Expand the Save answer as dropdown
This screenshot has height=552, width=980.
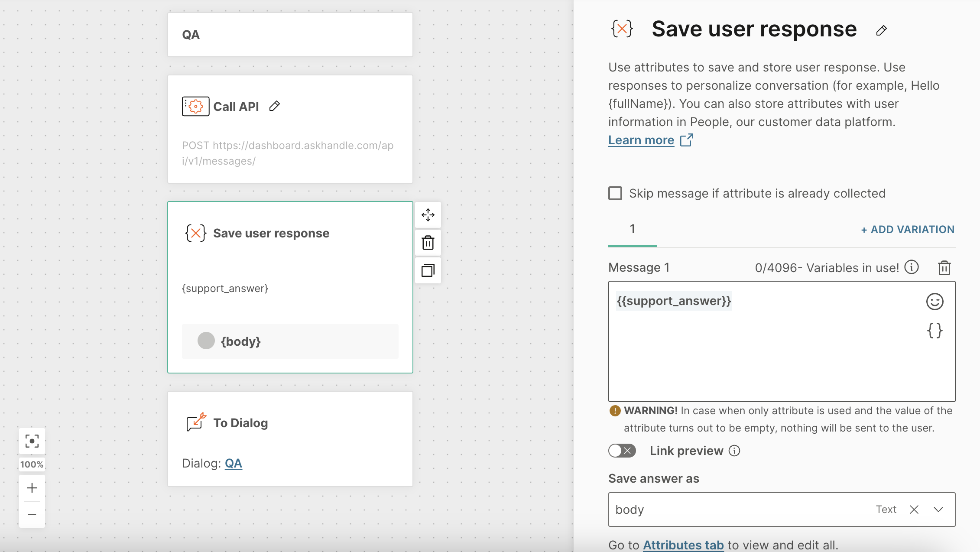click(x=938, y=510)
